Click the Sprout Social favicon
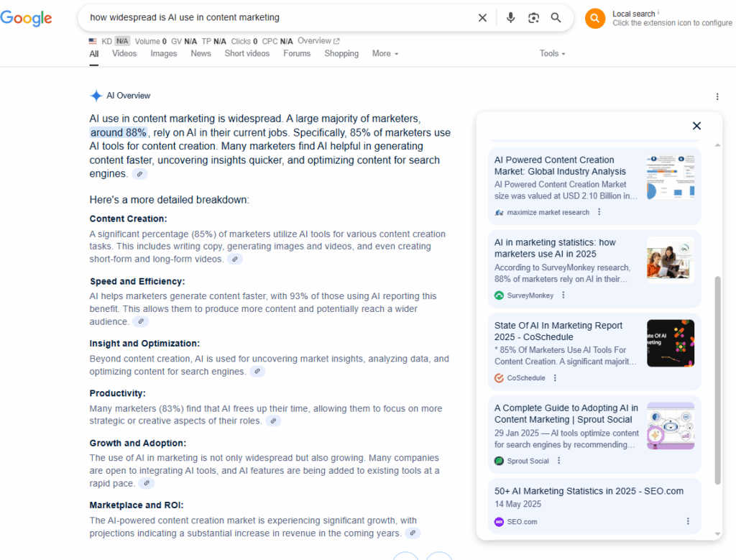This screenshot has width=736, height=560. pyautogui.click(x=499, y=461)
